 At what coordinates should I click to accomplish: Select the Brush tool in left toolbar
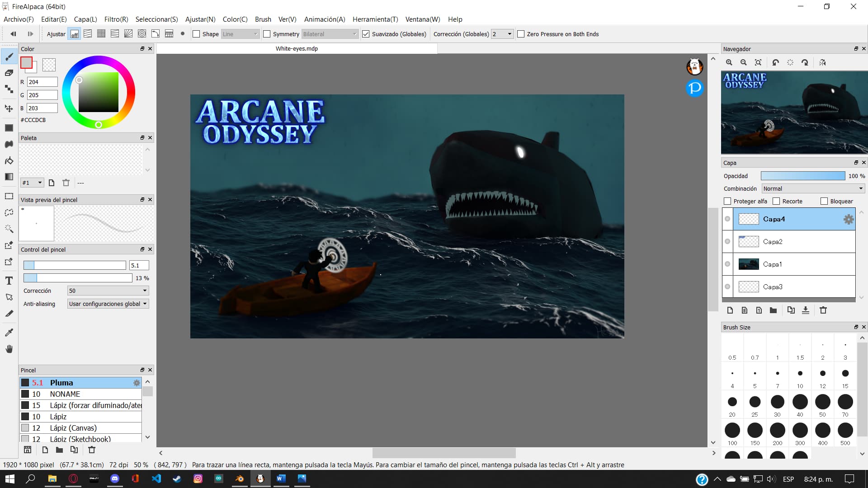point(9,57)
